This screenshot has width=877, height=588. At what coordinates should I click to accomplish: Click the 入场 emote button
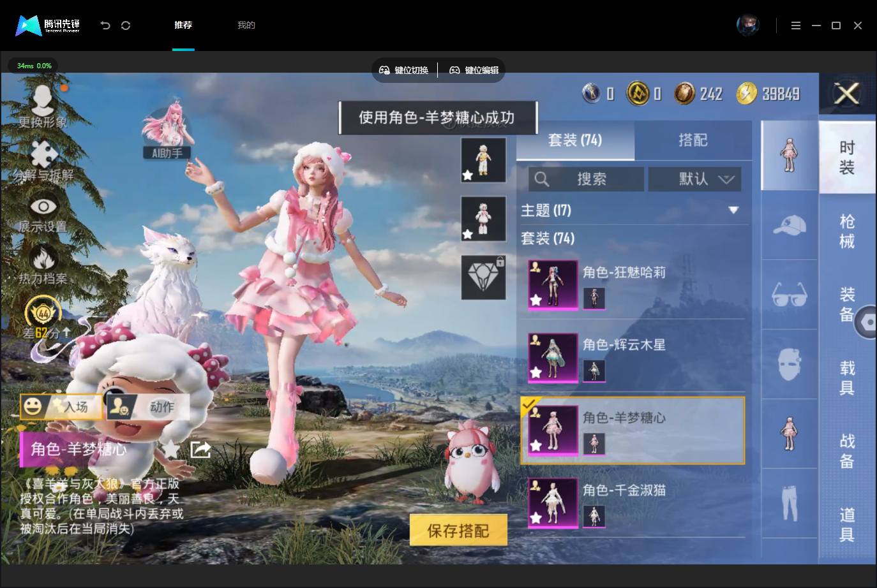tap(61, 406)
